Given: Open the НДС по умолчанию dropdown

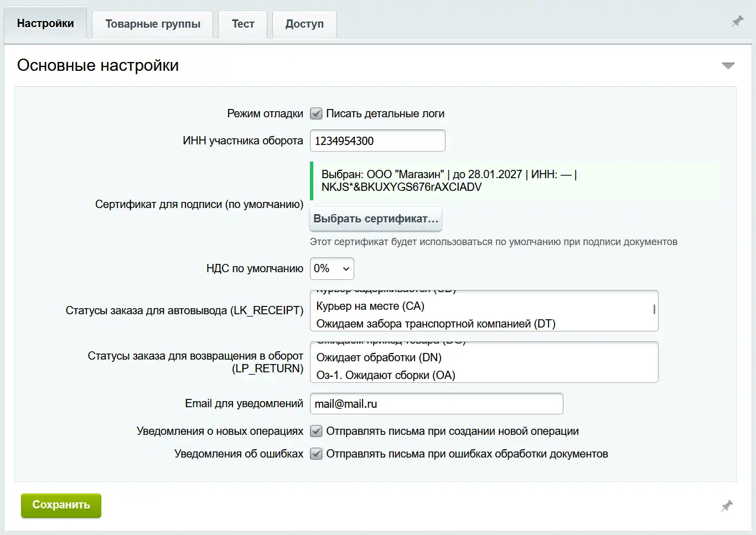Looking at the screenshot, I should [x=332, y=269].
